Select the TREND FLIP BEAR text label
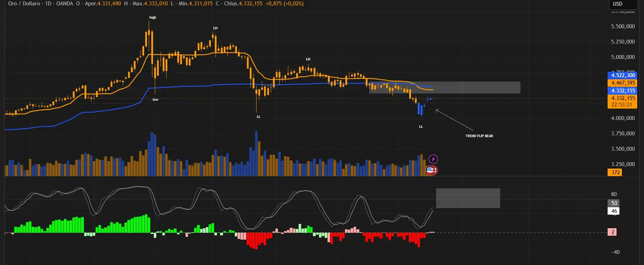 (x=479, y=136)
